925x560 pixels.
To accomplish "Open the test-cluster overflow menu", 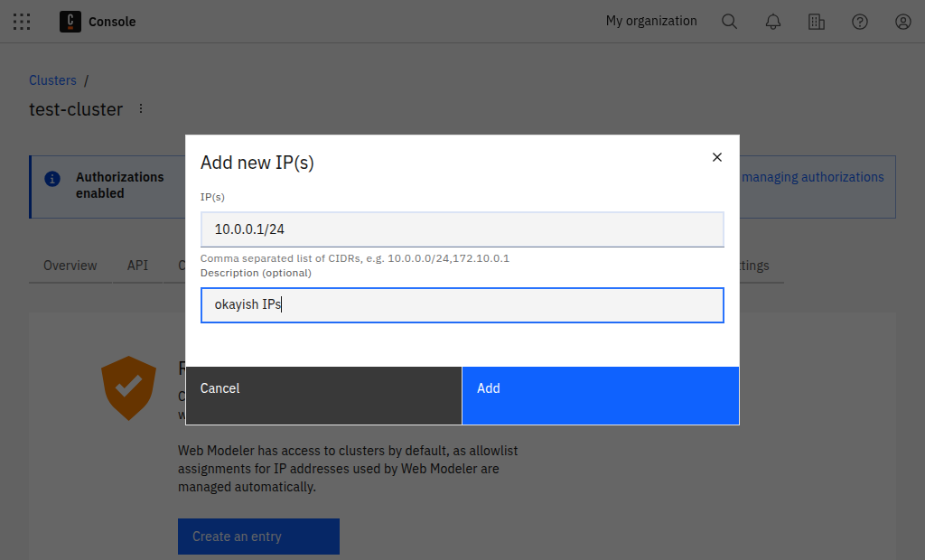I will point(140,107).
